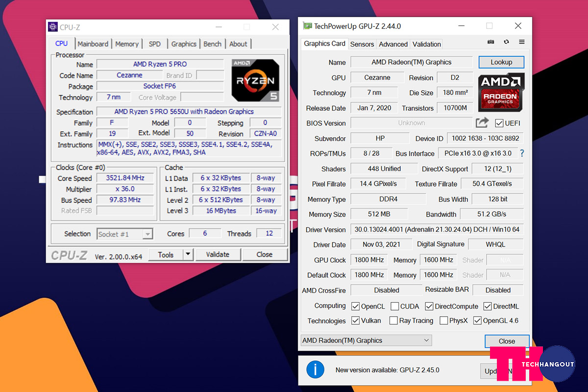Click the Memory Type DDR4 field
This screenshot has height=392, width=588.
389,199
